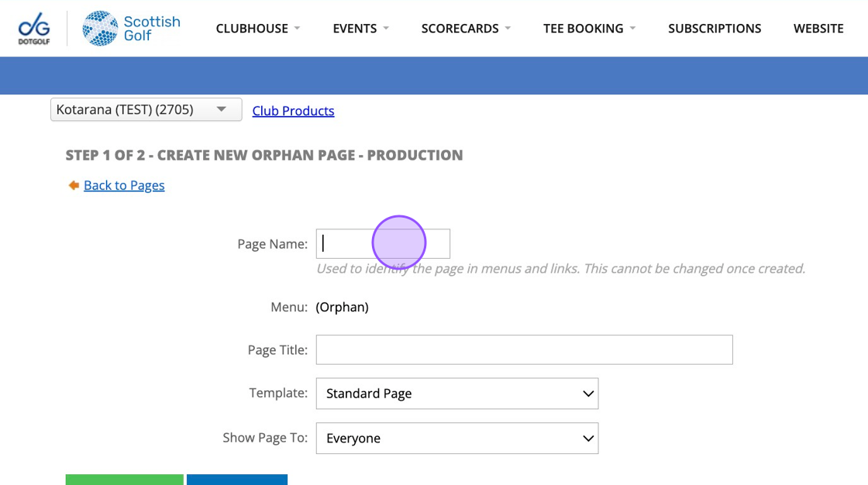Click the DotGolf logo icon

pos(33,28)
